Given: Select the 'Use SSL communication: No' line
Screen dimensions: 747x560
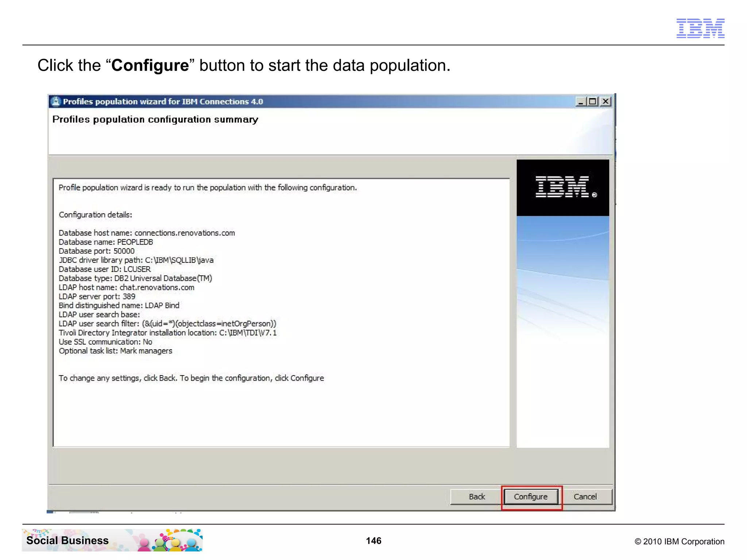Looking at the screenshot, I should pos(105,342).
